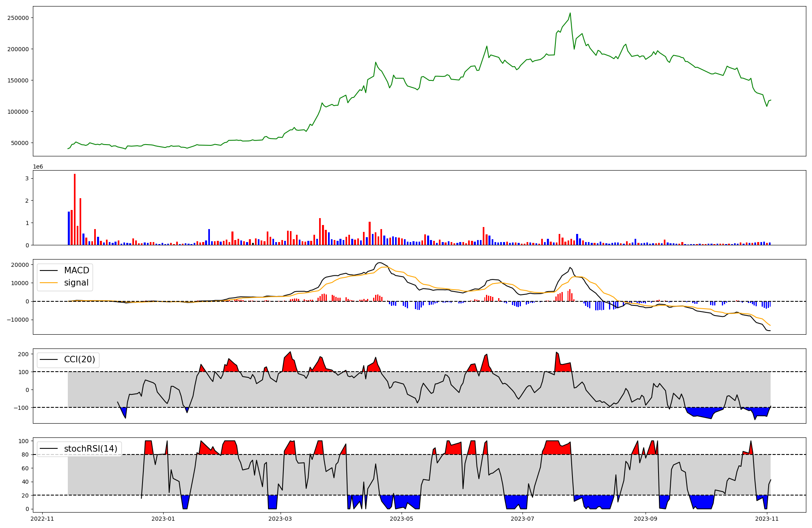Click the -100 CCI axis label
Screen dimensions: 812x528
(x=21, y=407)
